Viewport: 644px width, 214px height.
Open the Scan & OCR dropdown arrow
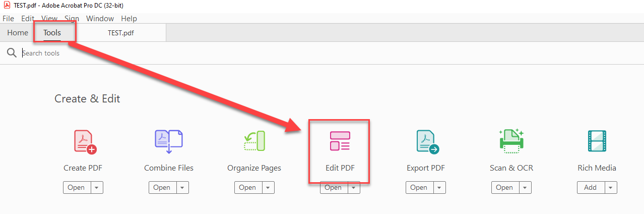pos(526,188)
